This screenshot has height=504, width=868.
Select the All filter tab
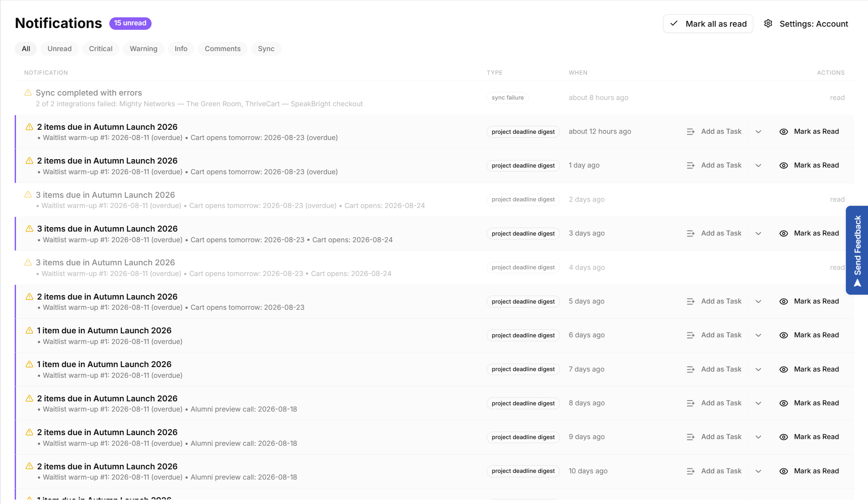[26, 49]
